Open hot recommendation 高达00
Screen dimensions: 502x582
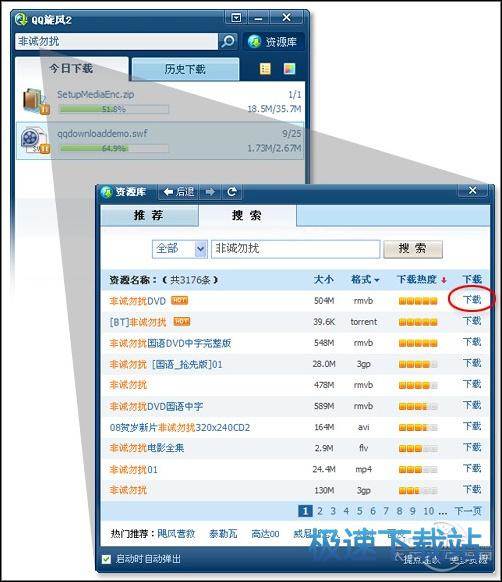point(265,534)
